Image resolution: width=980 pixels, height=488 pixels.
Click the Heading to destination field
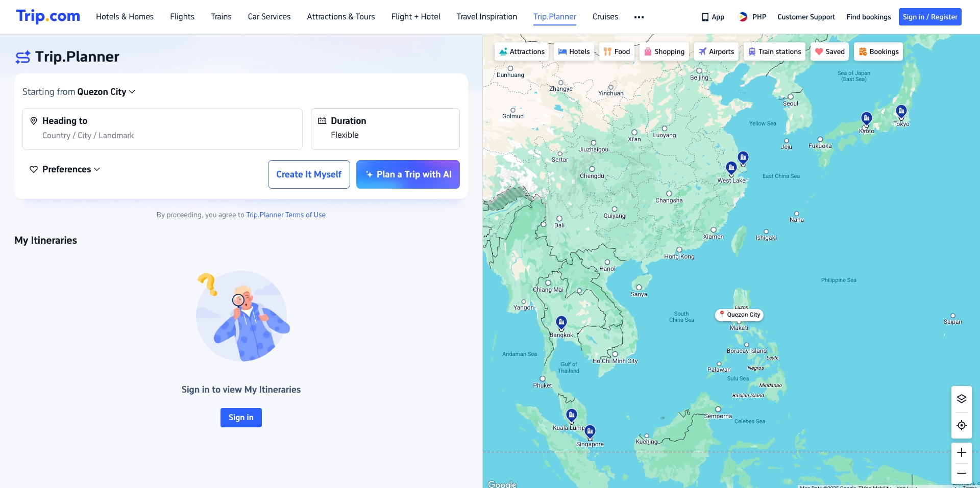[162, 129]
